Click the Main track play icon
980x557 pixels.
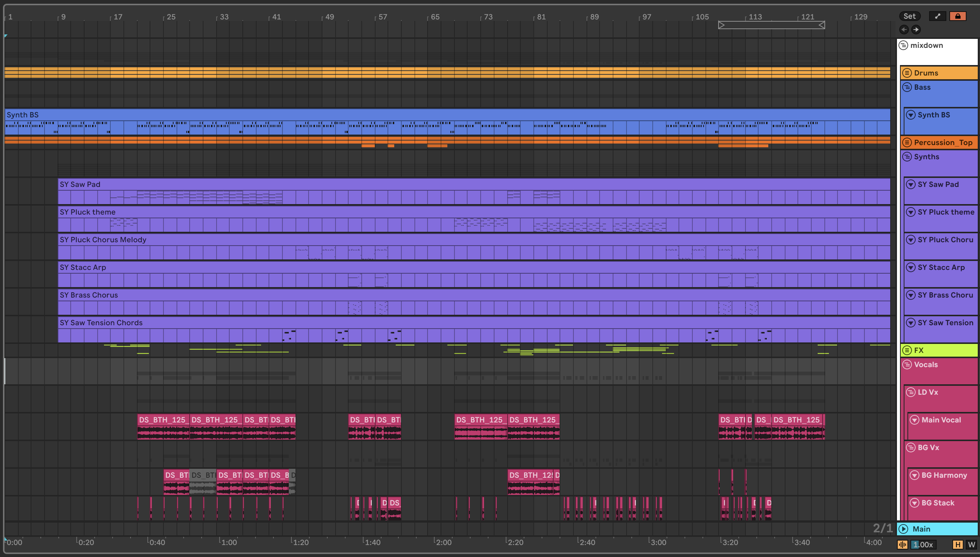[x=903, y=529]
